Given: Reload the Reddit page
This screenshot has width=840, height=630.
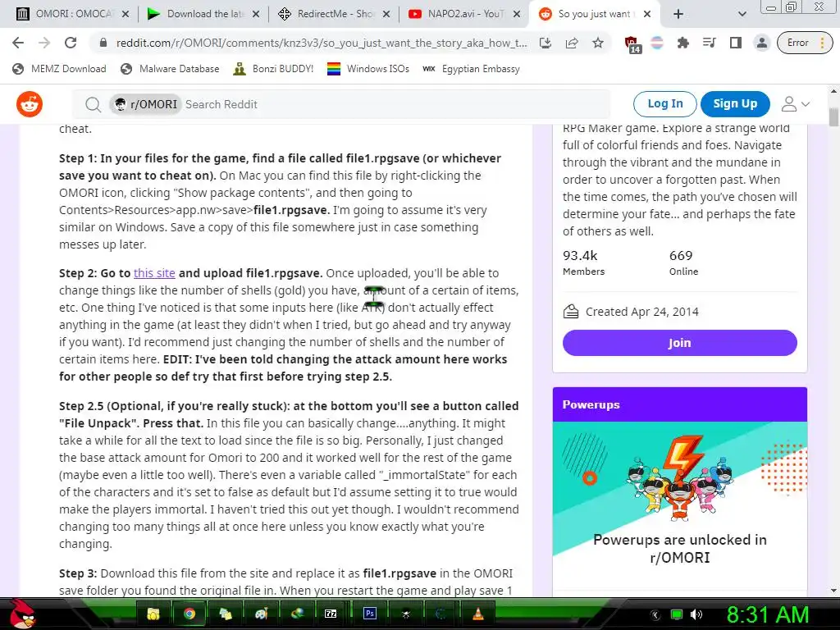Looking at the screenshot, I should (x=71, y=43).
